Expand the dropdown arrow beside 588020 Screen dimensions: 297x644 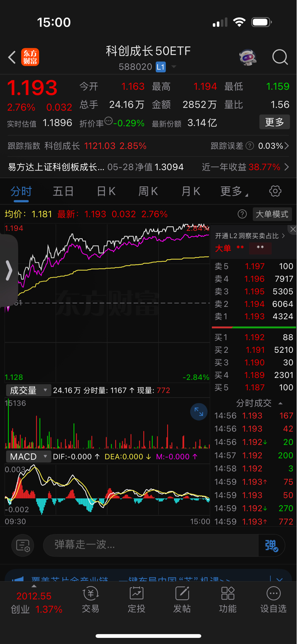tap(174, 67)
